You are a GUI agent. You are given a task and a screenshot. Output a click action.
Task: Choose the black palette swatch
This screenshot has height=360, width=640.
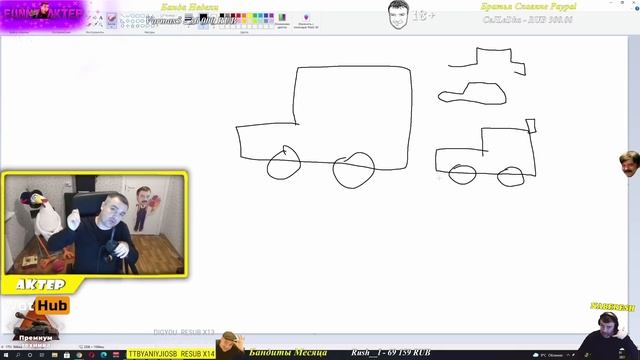click(x=222, y=15)
